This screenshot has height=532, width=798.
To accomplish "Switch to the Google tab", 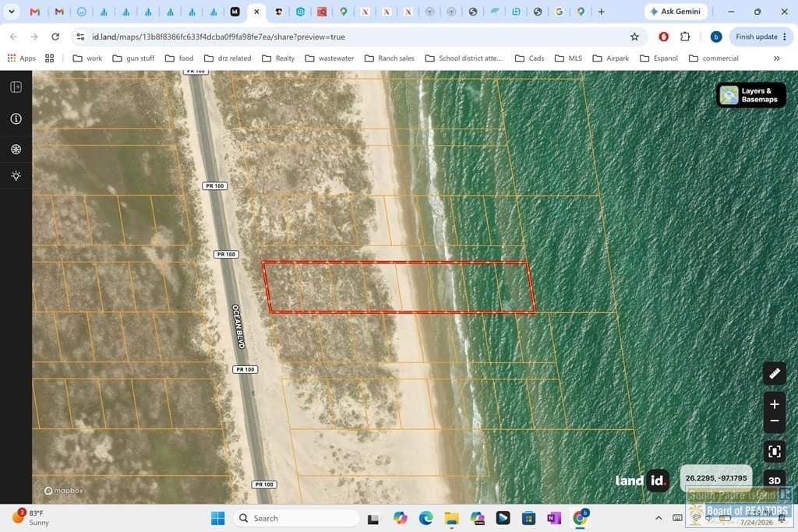I will pyautogui.click(x=559, y=11).
